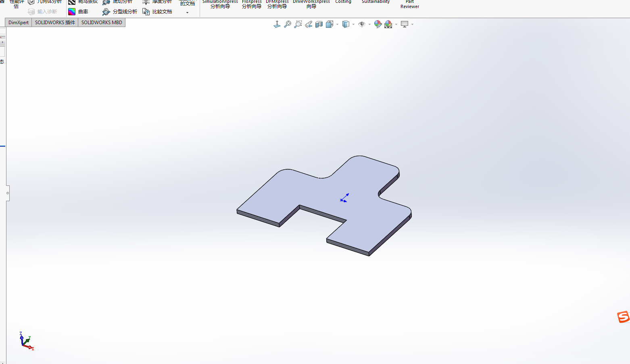
Task: Toggle the Section View tool
Action: pos(319,25)
